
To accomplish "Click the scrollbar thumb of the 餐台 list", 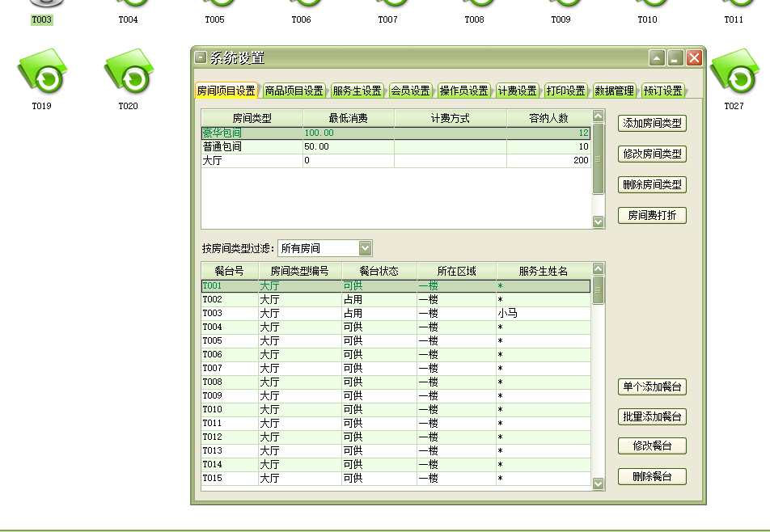I will 599,290.
